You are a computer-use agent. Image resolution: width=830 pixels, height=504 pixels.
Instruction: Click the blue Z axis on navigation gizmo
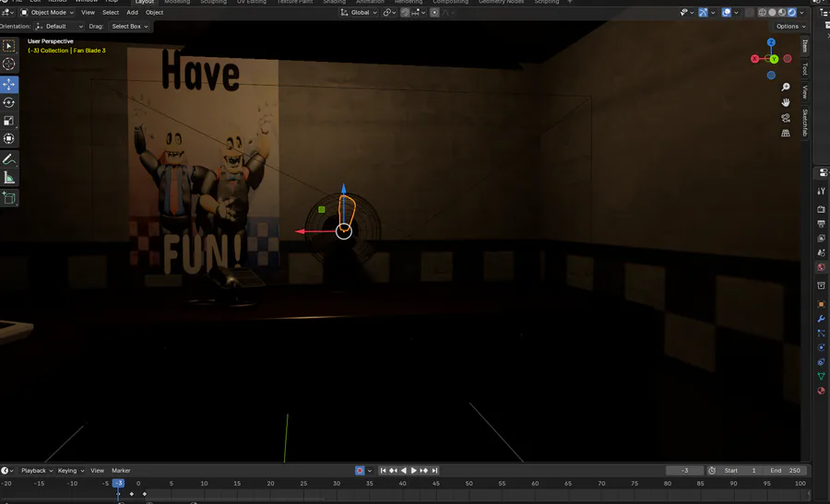[771, 42]
